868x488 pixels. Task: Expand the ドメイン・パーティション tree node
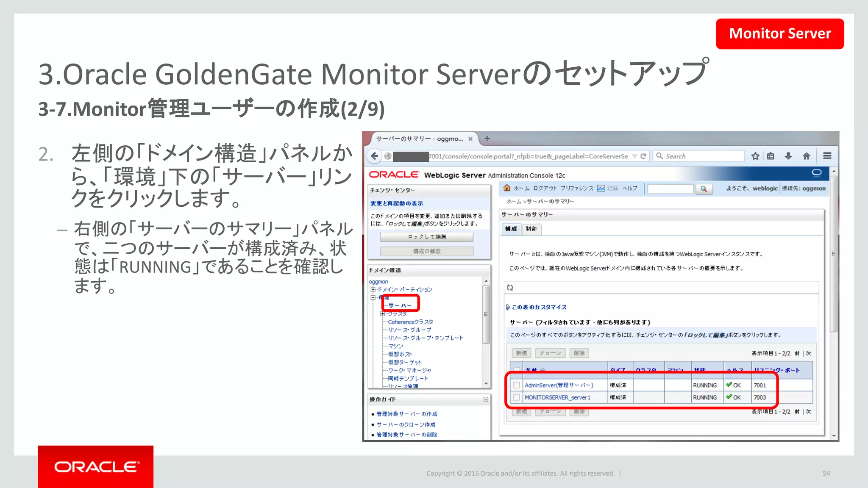tap(373, 290)
